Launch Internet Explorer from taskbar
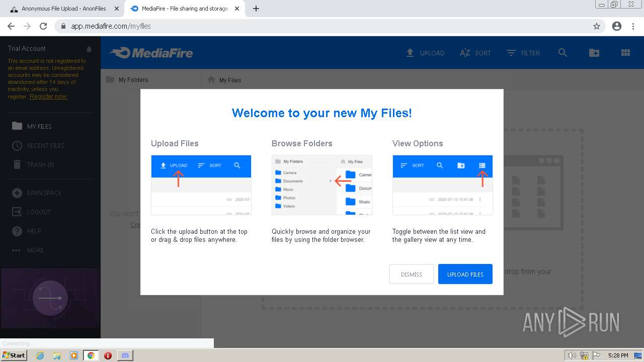Screen dimensions: 644x362 40,355
